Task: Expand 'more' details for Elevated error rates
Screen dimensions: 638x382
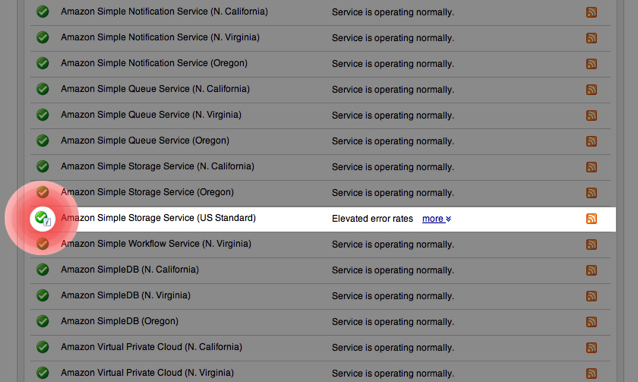Action: (433, 219)
